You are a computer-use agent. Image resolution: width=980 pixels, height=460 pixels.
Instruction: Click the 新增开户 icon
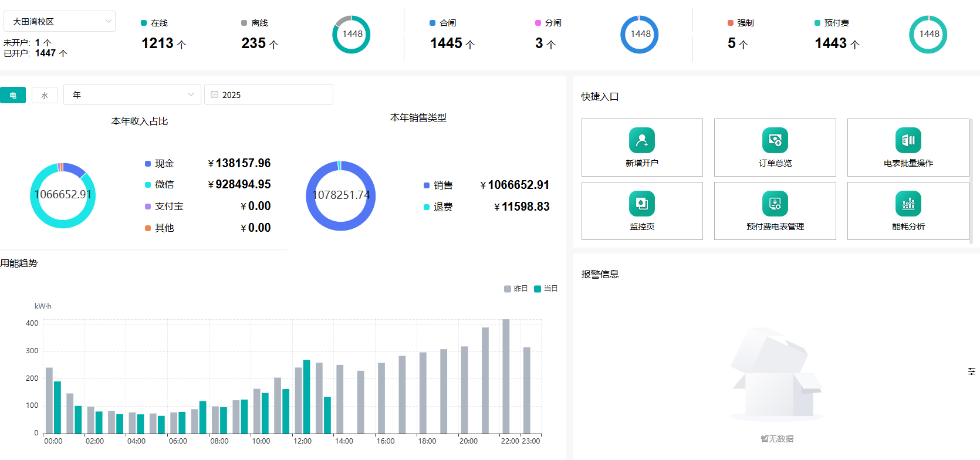point(641,140)
